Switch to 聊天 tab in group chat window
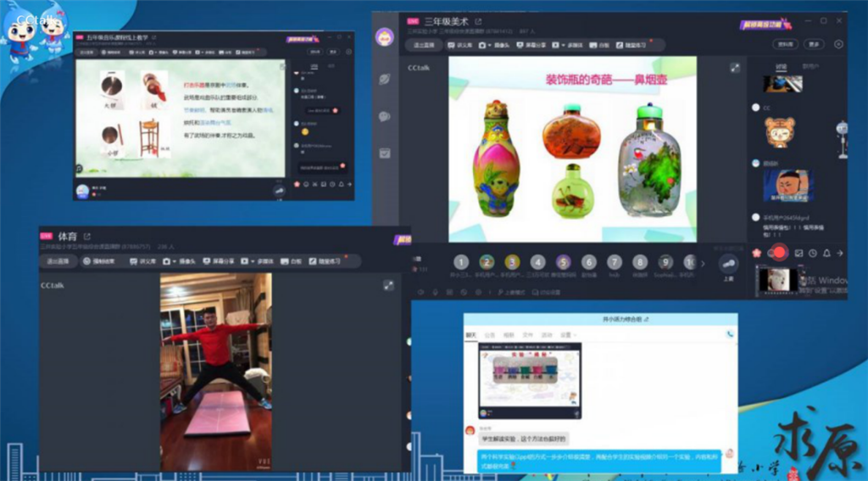The width and height of the screenshot is (868, 481). pos(470,335)
